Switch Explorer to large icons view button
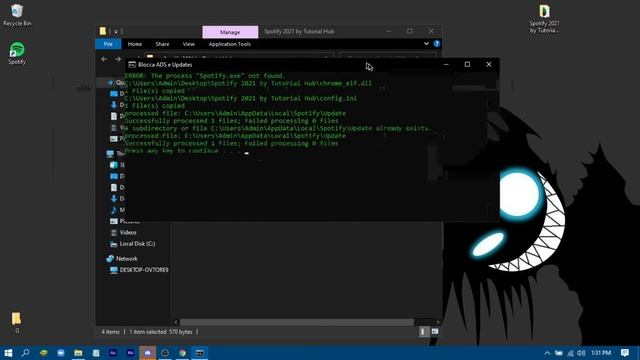 point(435,332)
